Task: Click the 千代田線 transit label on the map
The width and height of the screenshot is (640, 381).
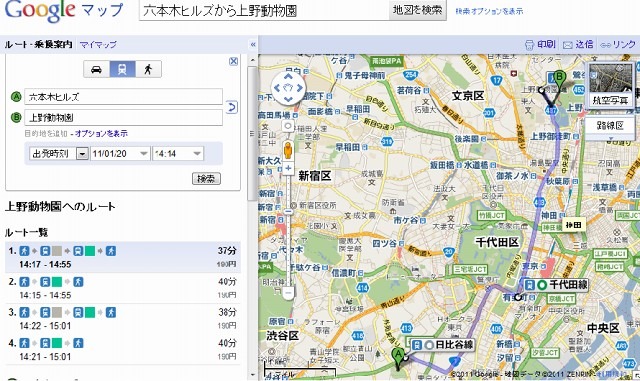Action: [x=556, y=285]
